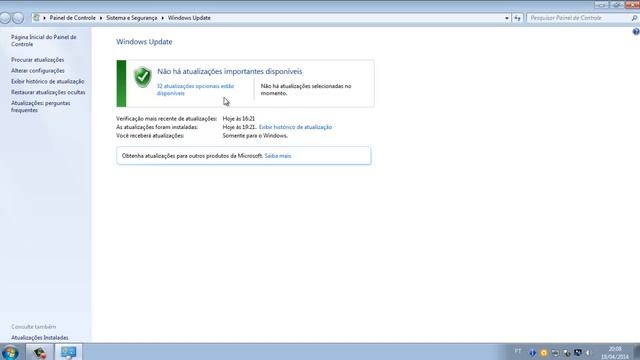Click Não há atualizações importantes disponíveis heading

(230, 71)
